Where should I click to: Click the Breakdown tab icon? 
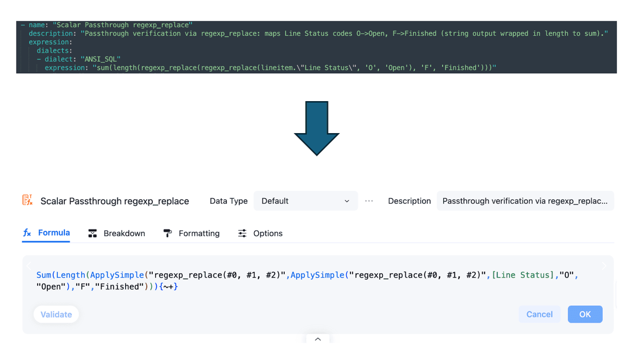pyautogui.click(x=93, y=233)
